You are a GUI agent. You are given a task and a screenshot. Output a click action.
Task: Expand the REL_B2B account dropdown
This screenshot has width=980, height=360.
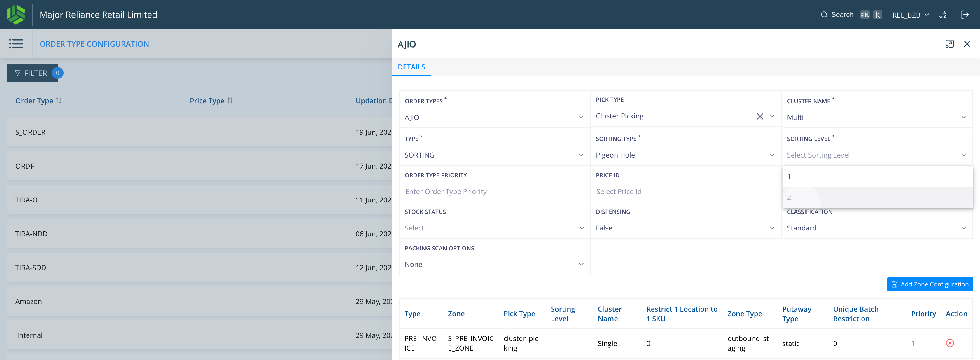click(911, 15)
